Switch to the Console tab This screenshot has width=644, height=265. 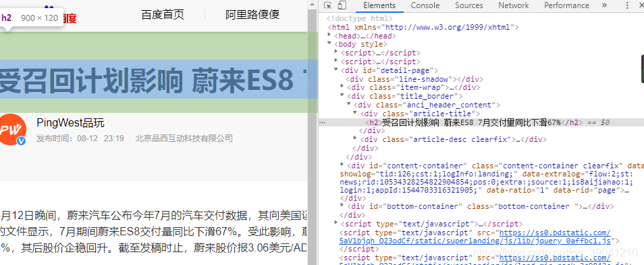(x=425, y=5)
